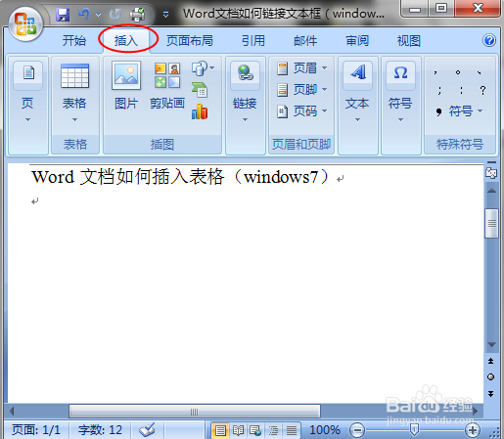Viewport: 504px width, 439px height.
Task: Expand the Omega 符号 dropdown arrow
Action: pyautogui.click(x=400, y=119)
